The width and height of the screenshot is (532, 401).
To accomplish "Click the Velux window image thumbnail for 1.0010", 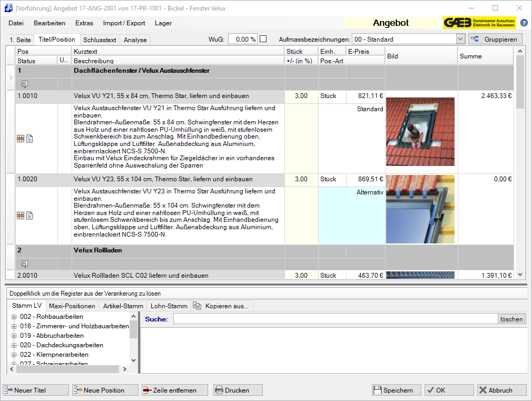I will (x=420, y=132).
